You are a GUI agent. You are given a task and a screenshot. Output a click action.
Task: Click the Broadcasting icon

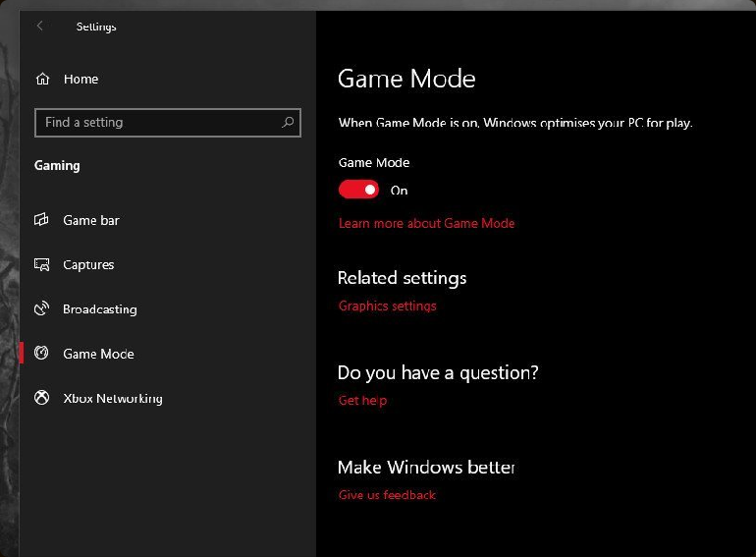(x=42, y=308)
